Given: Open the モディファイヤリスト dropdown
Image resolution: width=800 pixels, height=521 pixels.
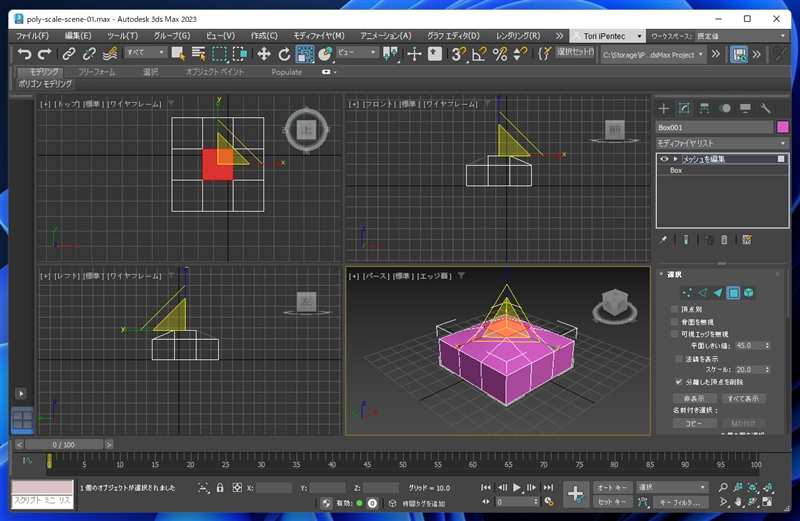Looking at the screenshot, I should pyautogui.click(x=722, y=143).
